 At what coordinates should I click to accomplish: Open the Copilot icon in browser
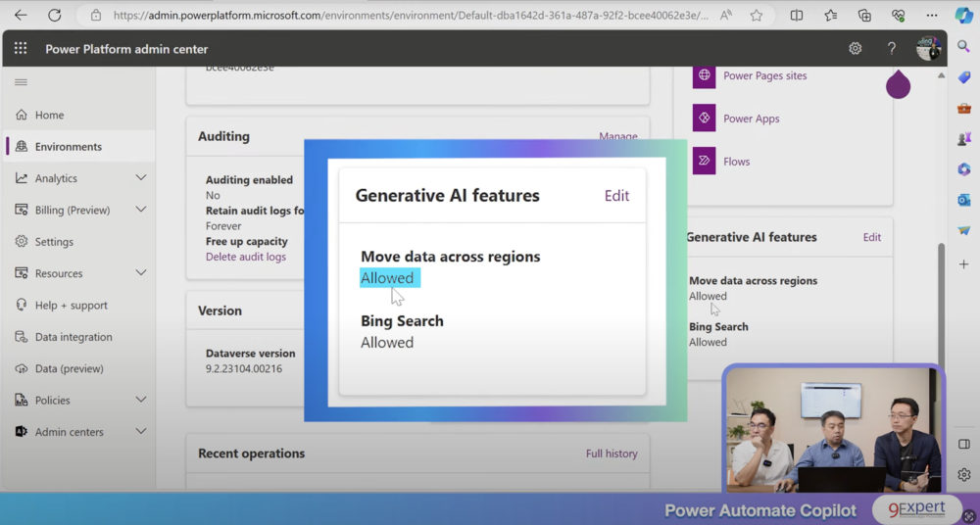[x=963, y=15]
